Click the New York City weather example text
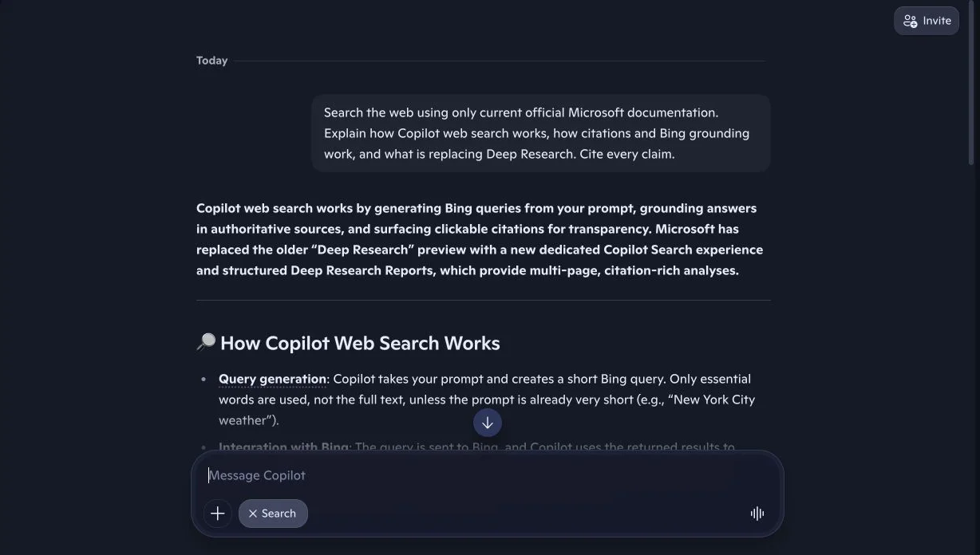980x555 pixels. click(487, 410)
